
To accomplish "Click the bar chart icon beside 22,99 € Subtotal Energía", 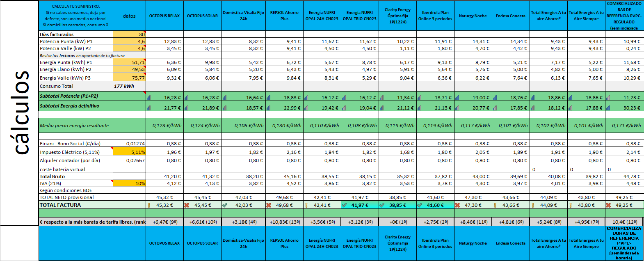I will point(269,108).
